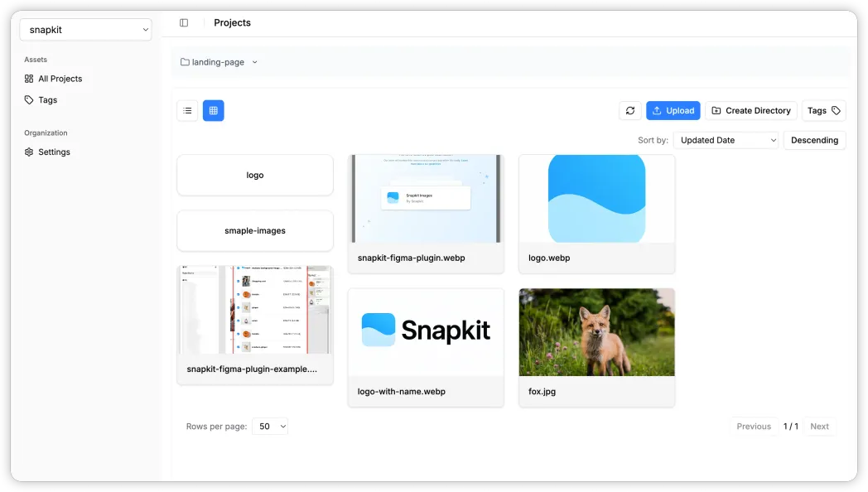868x492 pixels.
Task: Open Settings in the sidebar
Action: [x=54, y=152]
